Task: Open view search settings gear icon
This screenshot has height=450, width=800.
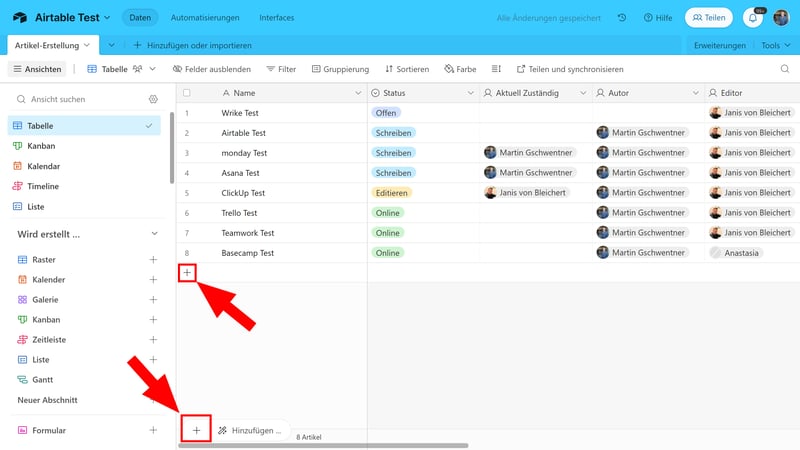Action: (153, 99)
